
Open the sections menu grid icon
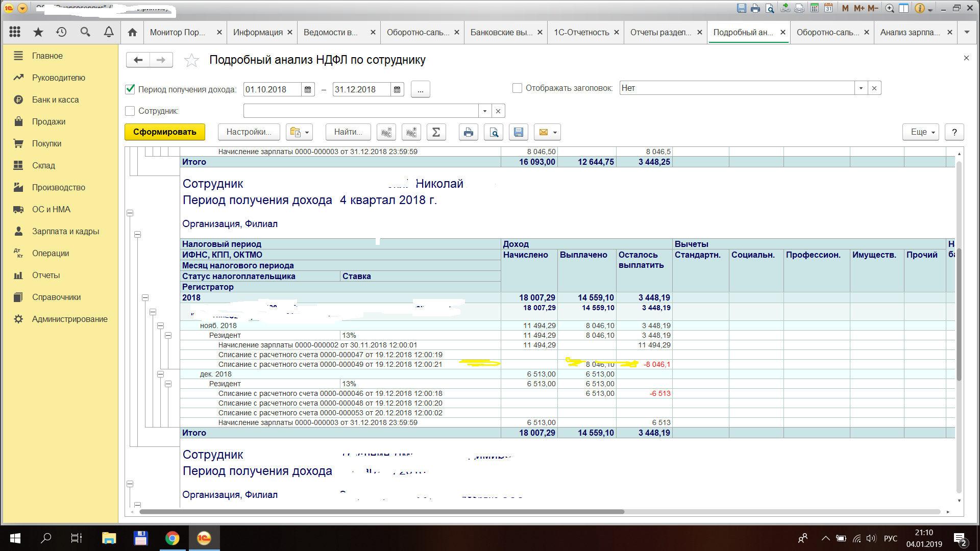[x=15, y=32]
